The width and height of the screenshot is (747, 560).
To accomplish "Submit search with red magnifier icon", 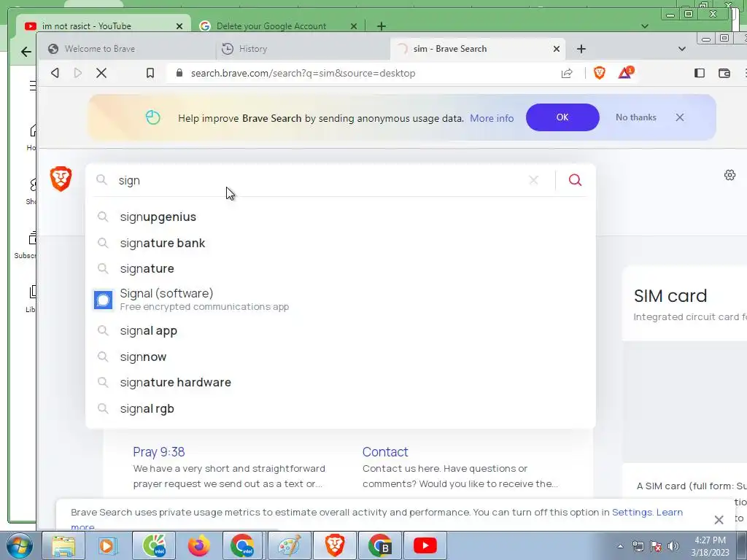I will click(x=575, y=180).
